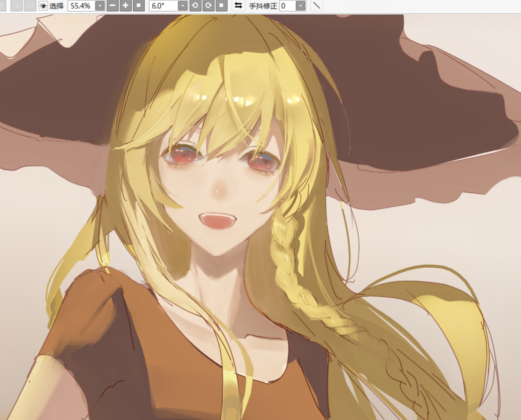Viewport: 521px width, 420px height.
Task: Rotate the canvas counterclockwise
Action: click(195, 6)
